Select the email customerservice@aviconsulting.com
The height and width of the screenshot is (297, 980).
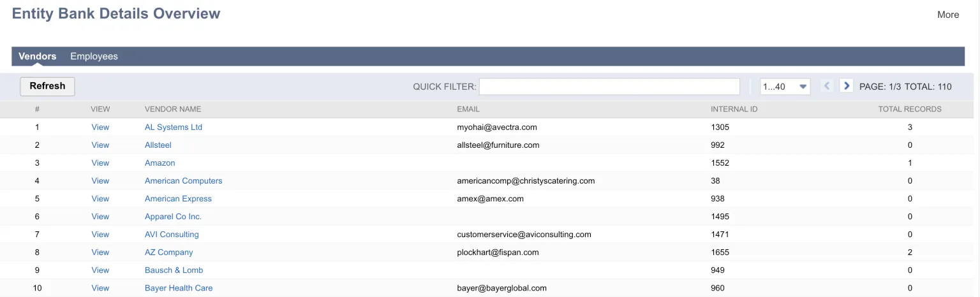pos(524,235)
